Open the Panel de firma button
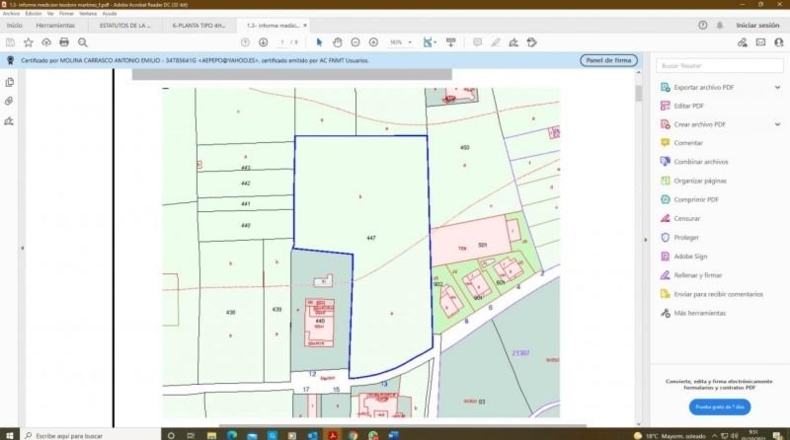Viewport: 790px width, 440px height. pos(609,60)
